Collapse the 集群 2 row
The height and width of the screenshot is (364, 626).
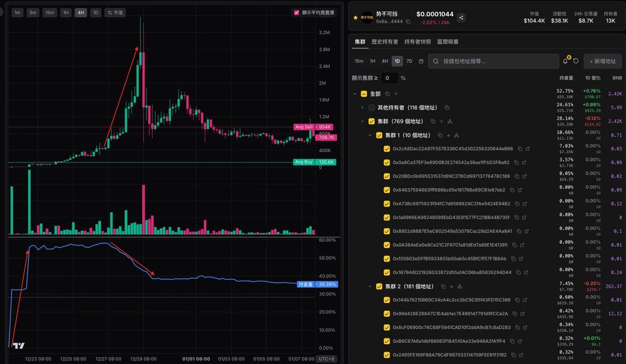click(x=370, y=286)
